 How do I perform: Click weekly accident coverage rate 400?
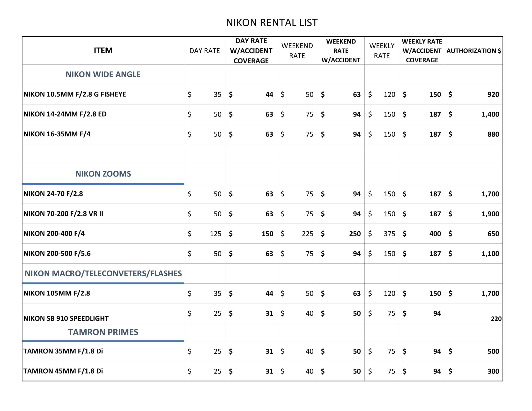(x=435, y=234)
